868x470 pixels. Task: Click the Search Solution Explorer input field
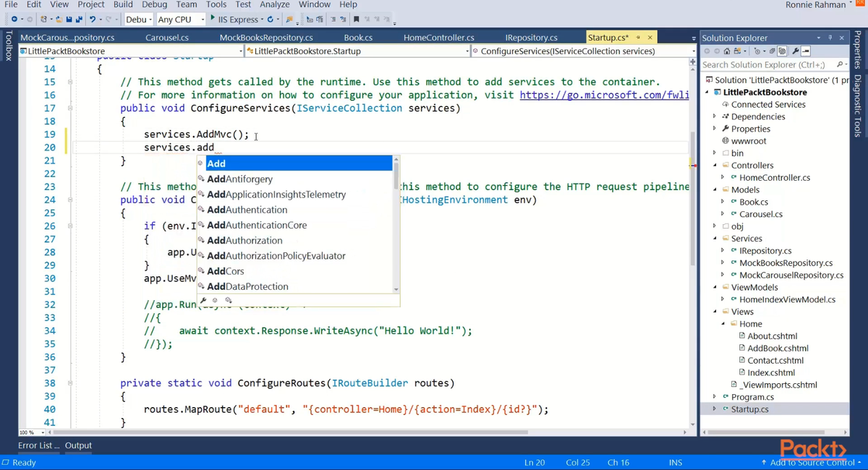pyautogui.click(x=767, y=65)
